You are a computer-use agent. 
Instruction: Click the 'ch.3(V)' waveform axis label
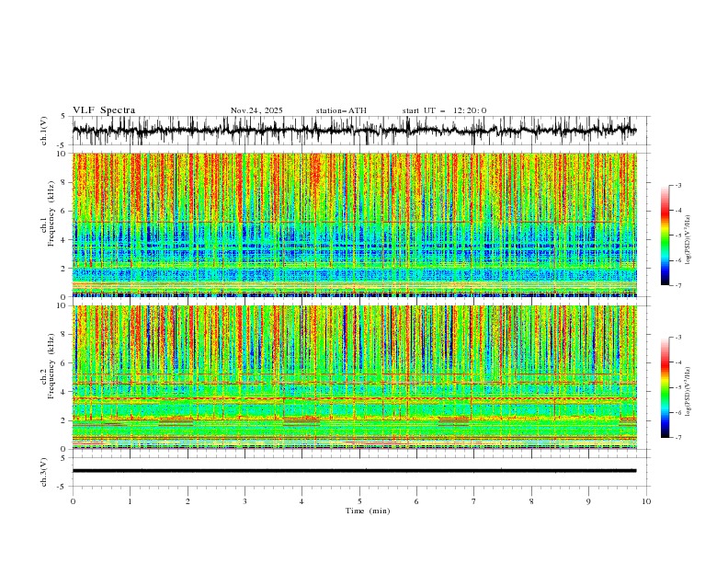point(44,472)
